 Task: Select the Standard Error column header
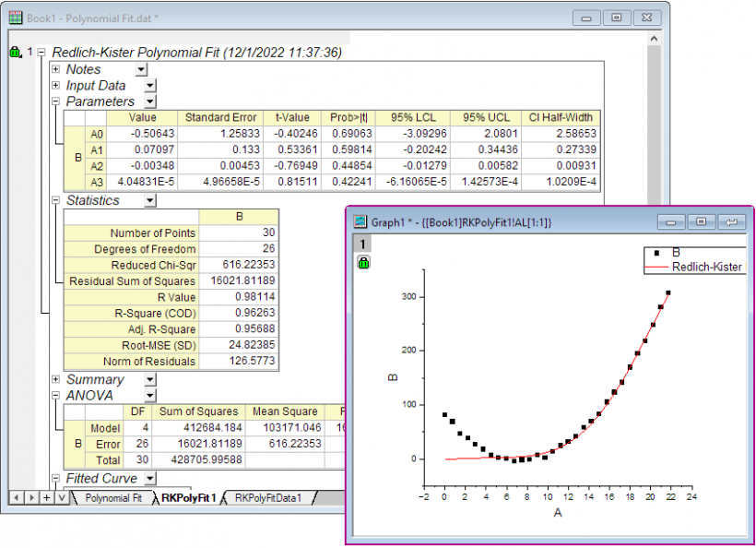pos(220,118)
